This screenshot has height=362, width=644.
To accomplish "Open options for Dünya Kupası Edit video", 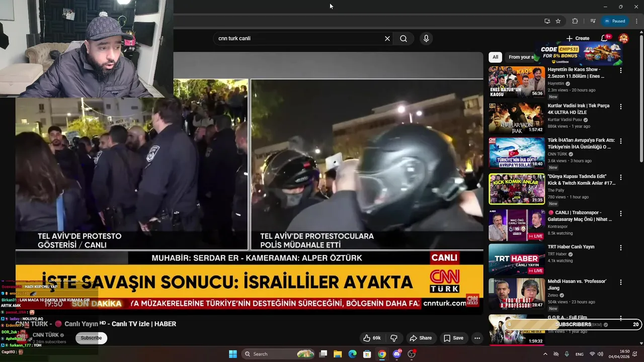I will point(620,177).
